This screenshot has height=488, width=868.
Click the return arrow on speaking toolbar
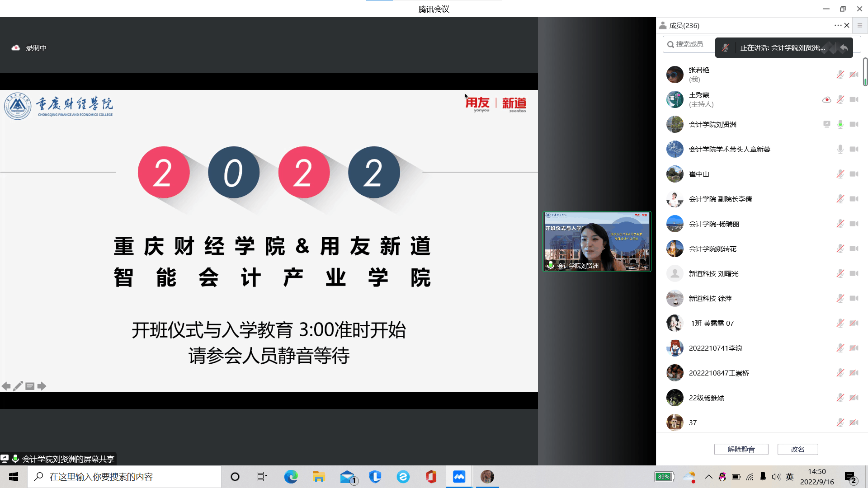pos(844,48)
